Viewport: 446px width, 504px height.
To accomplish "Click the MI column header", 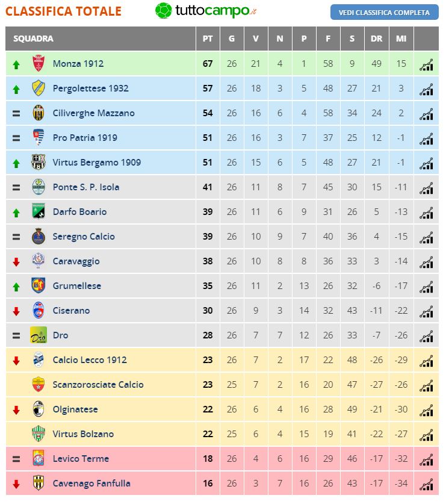I will [x=401, y=39].
